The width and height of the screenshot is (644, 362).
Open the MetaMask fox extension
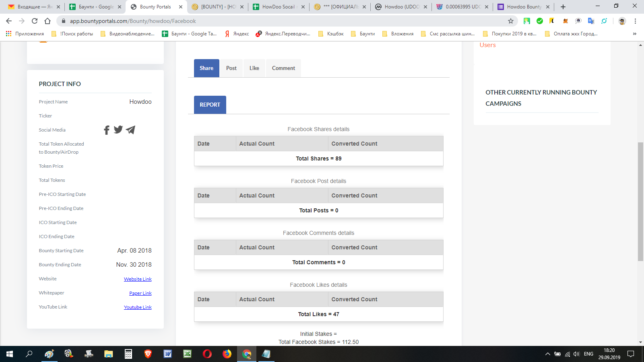(x=566, y=21)
